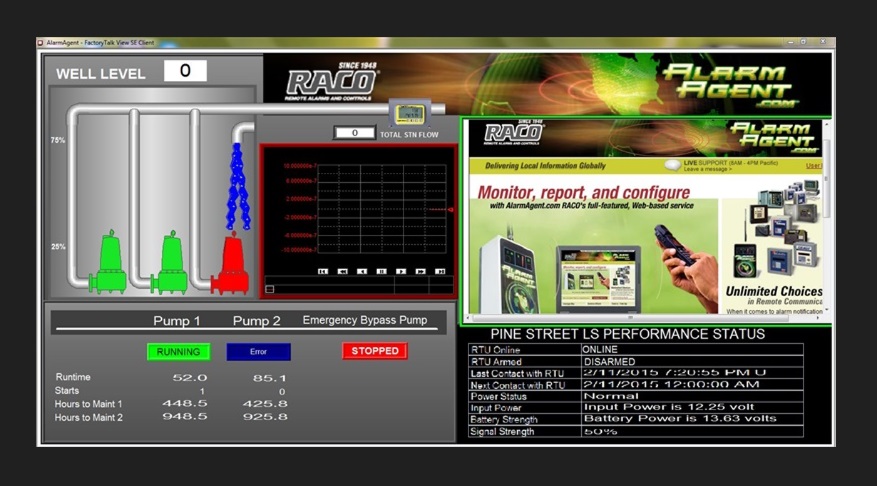The image size is (877, 486).
Task: Open the User link in web panel
Action: (x=814, y=166)
